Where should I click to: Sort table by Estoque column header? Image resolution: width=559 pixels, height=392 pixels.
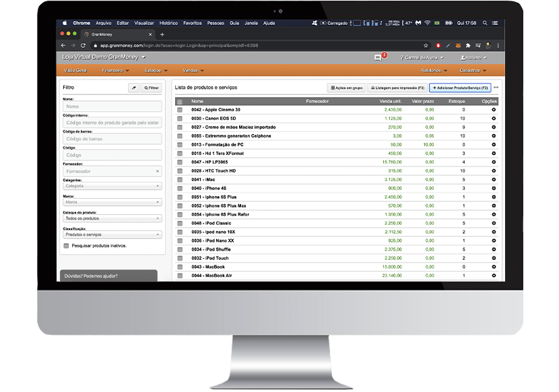point(457,101)
